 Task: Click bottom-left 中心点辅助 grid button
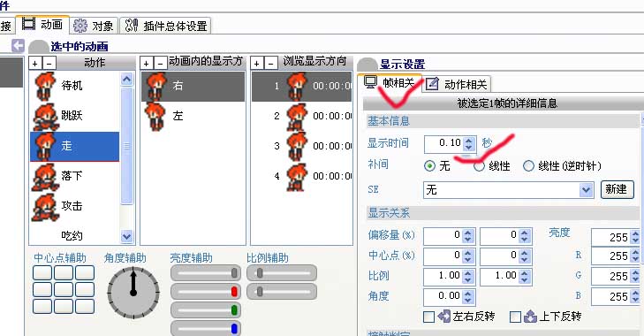tap(42, 307)
